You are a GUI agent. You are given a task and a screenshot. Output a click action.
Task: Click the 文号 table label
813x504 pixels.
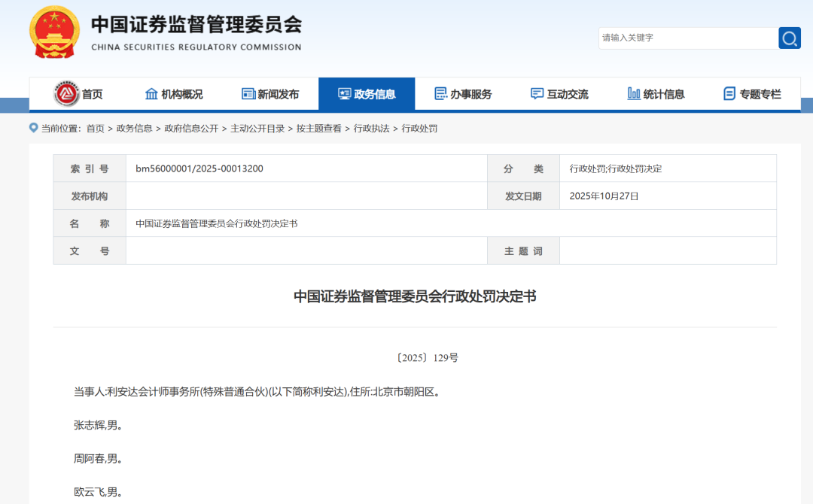[90, 250]
